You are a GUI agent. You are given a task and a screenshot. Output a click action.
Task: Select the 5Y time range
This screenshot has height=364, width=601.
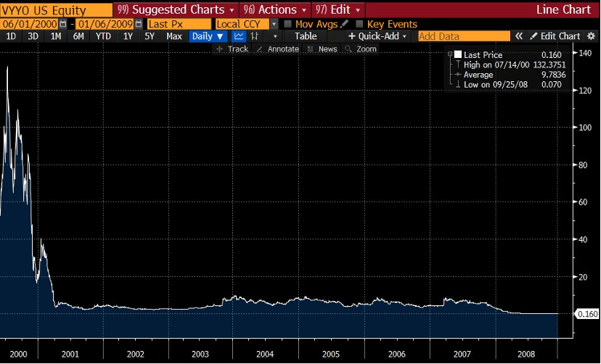(150, 36)
